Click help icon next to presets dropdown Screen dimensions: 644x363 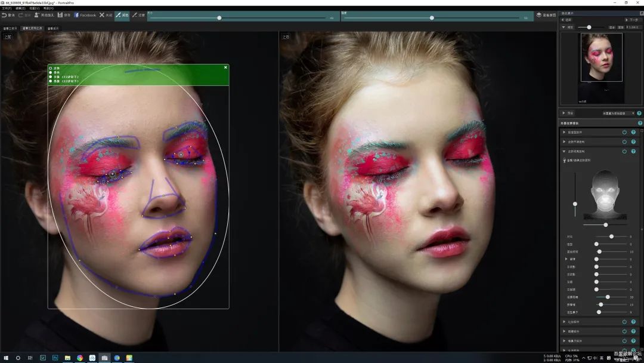click(x=639, y=113)
